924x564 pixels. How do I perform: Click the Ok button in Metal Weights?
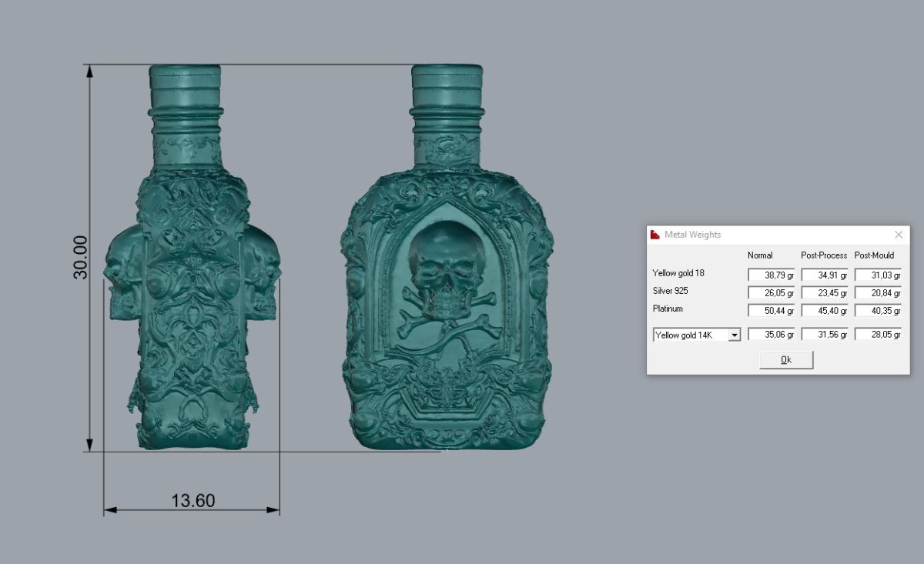[786, 359]
